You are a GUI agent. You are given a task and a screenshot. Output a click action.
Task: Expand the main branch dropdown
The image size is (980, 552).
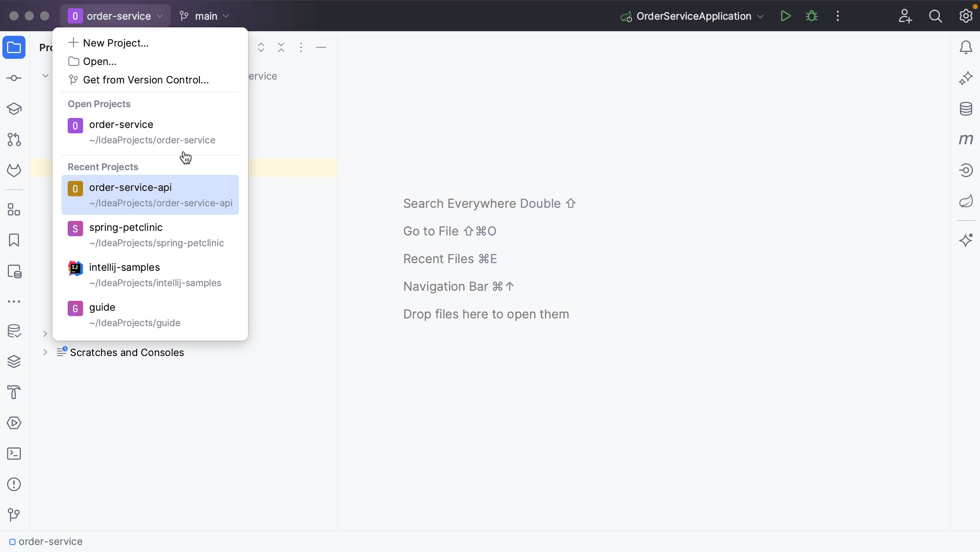click(x=205, y=16)
